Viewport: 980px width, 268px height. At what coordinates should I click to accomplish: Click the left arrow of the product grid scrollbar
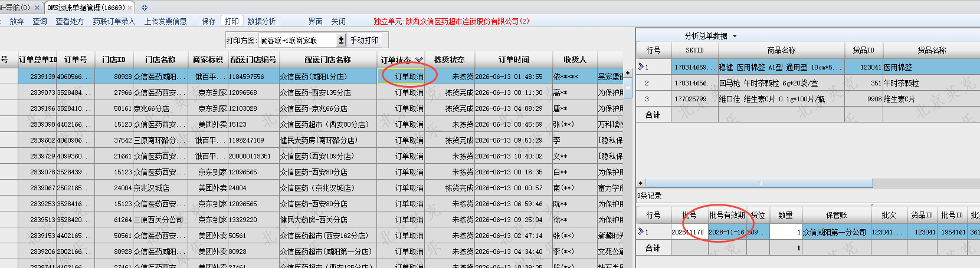[641, 183]
